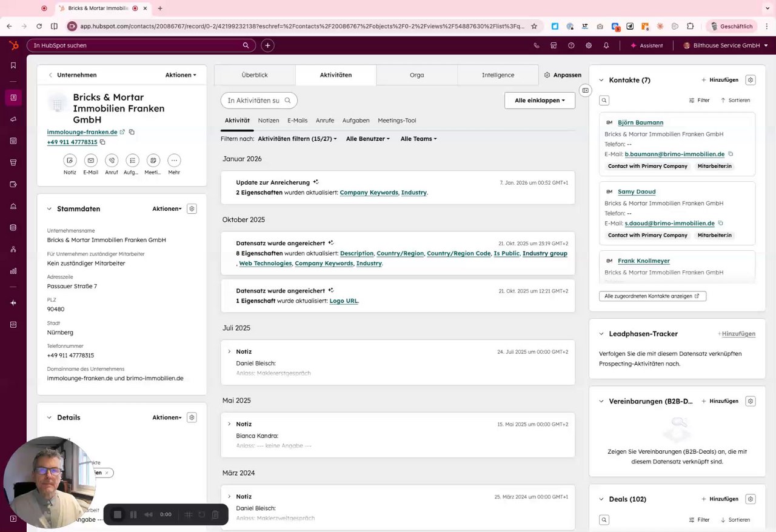Select the Aufgaben activity sub-tab

point(356,121)
